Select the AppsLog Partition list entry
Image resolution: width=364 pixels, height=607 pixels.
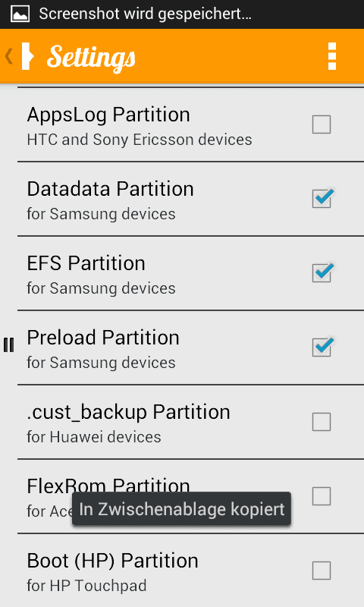(x=190, y=124)
